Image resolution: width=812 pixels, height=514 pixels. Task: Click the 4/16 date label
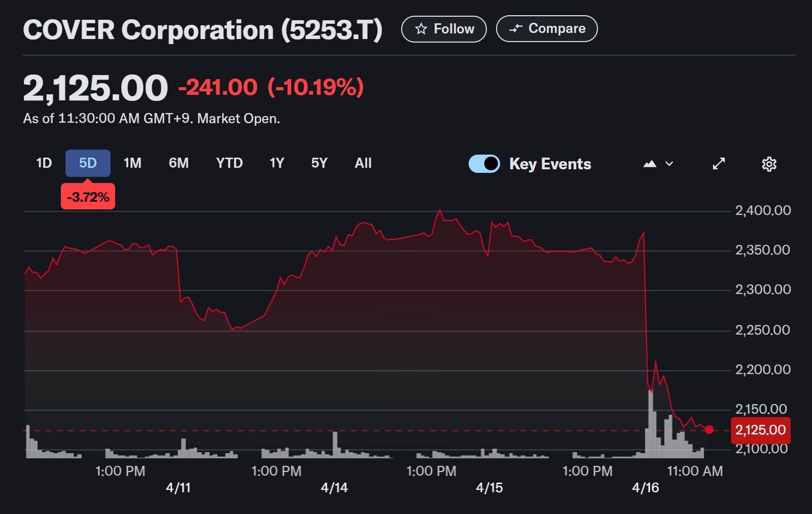(645, 488)
